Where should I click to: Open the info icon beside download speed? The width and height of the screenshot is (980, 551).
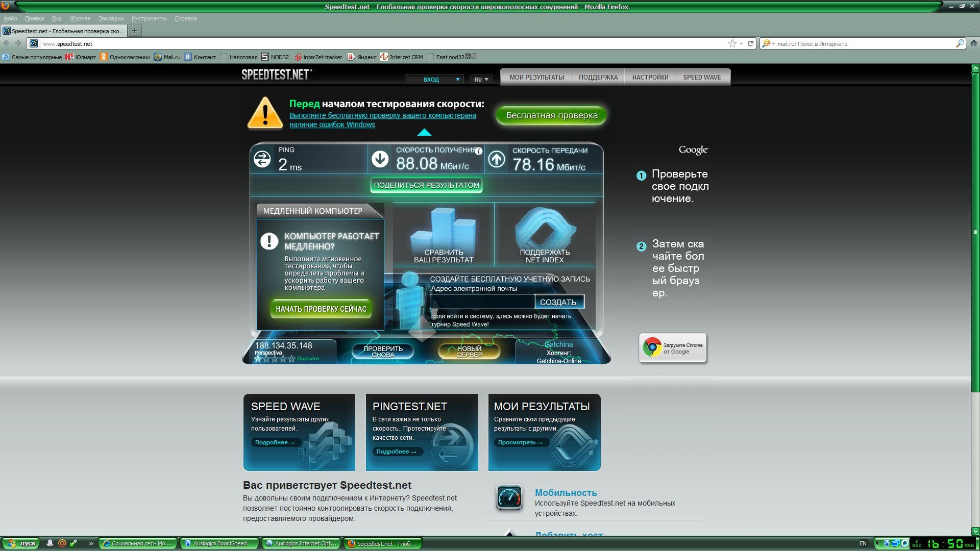click(x=478, y=151)
